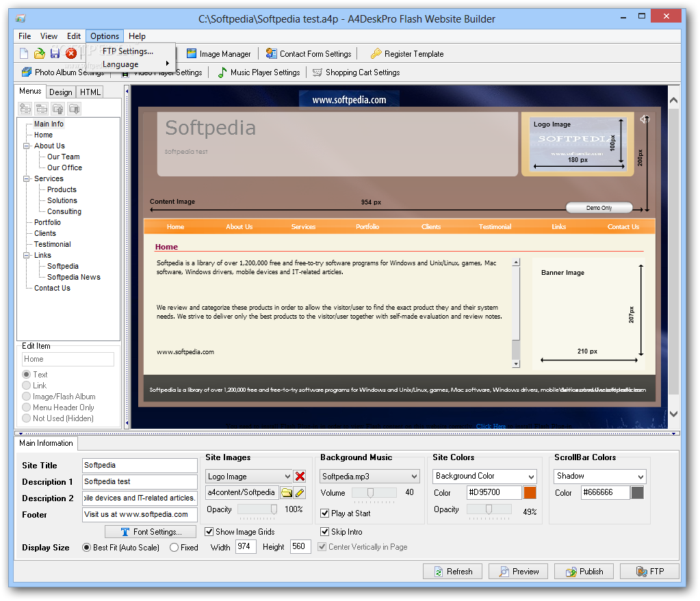The width and height of the screenshot is (700, 601).
Task: Mute sound with the speaker icon in preview
Action: click(x=644, y=119)
